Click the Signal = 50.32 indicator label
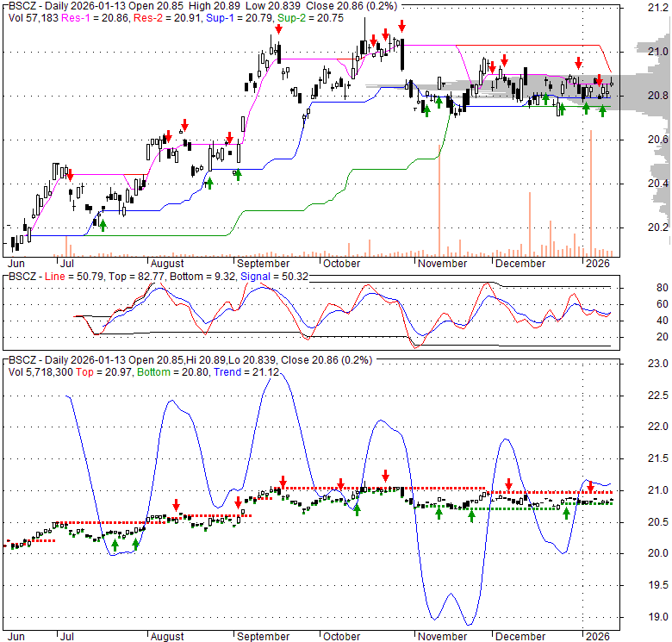The height and width of the screenshot is (642, 672). pos(274,277)
